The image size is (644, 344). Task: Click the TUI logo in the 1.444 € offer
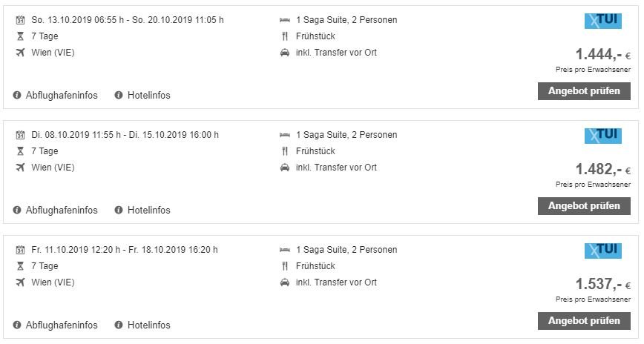click(x=602, y=21)
